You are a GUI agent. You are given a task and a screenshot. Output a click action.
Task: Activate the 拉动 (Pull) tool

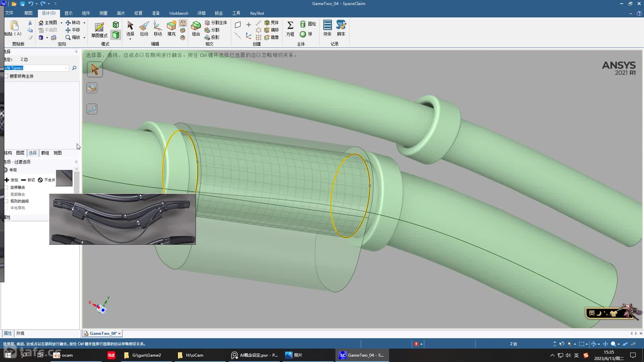pyautogui.click(x=144, y=28)
